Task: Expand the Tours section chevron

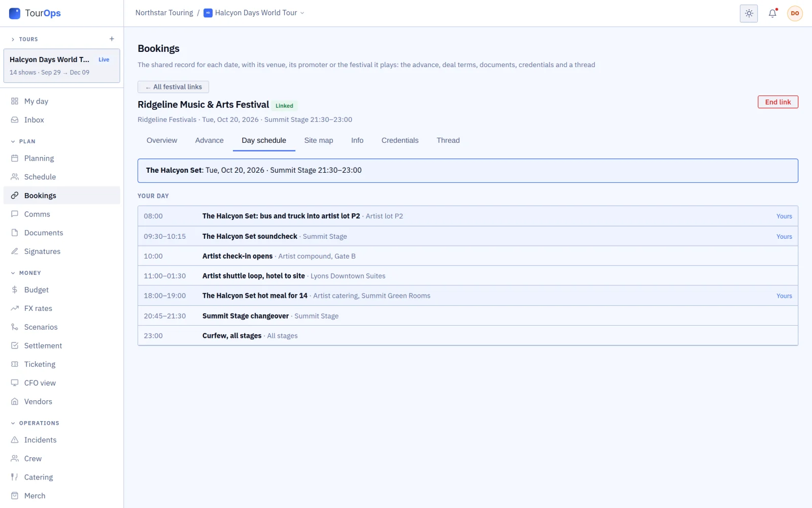Action: pyautogui.click(x=13, y=39)
